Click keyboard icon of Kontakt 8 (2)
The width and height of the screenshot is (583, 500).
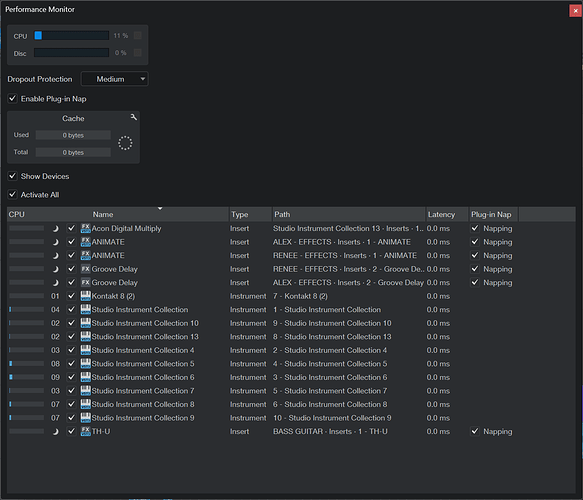[86, 296]
